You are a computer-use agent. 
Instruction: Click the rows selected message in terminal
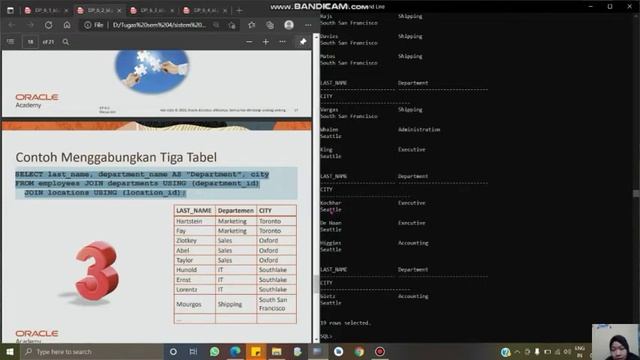point(345,323)
